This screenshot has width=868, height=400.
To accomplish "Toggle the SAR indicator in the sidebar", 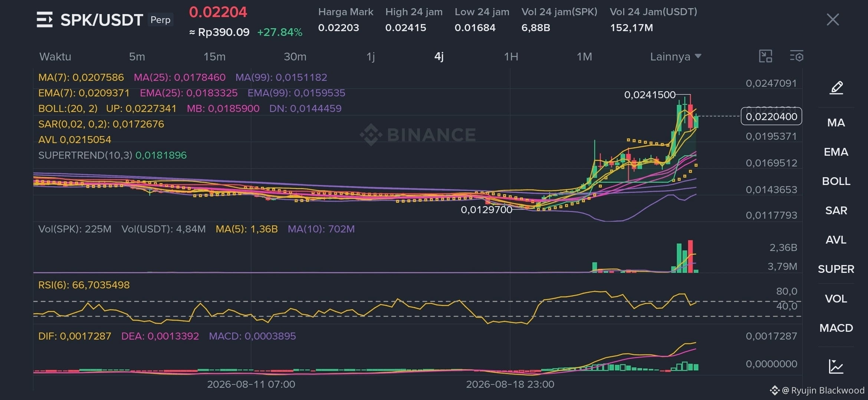I will click(836, 211).
